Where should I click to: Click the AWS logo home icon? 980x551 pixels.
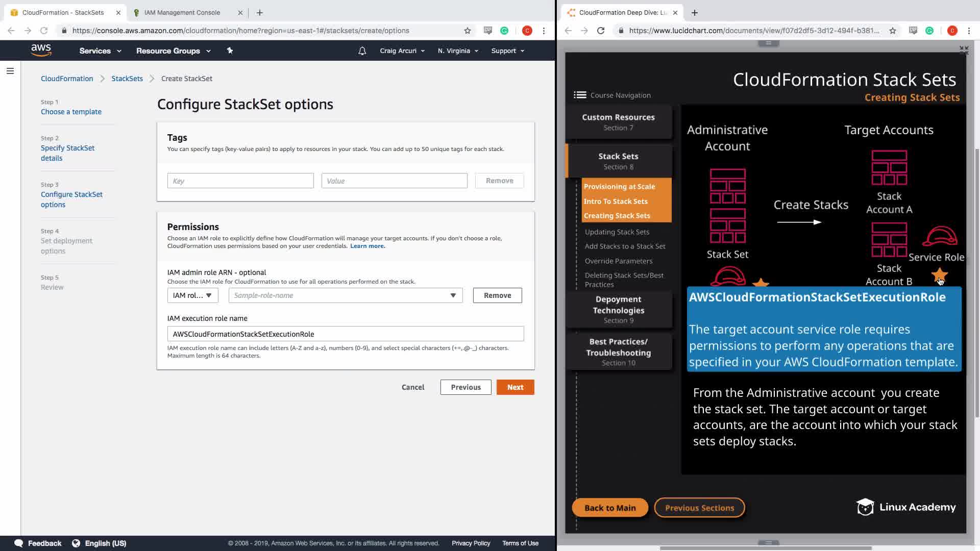click(x=41, y=50)
